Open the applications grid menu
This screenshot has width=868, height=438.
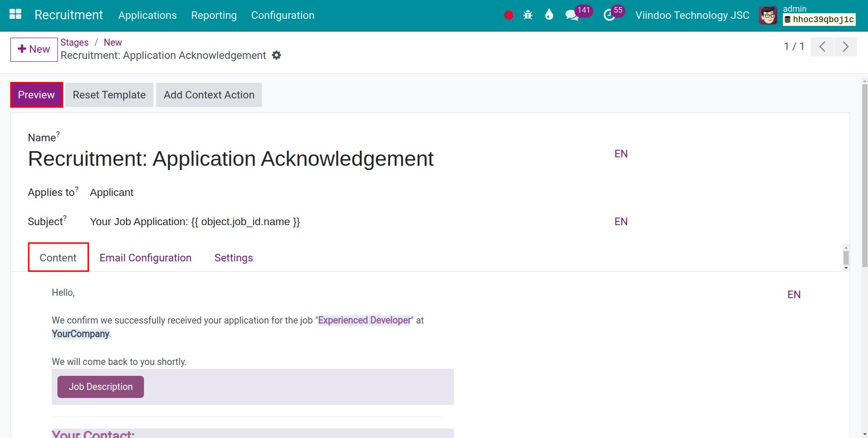coord(15,14)
